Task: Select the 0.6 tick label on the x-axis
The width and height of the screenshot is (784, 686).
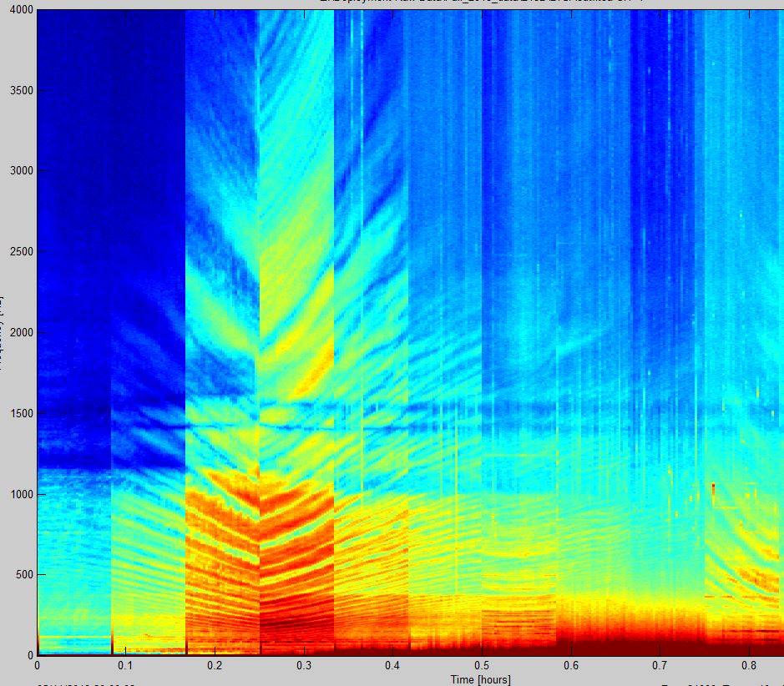Action: 570,666
